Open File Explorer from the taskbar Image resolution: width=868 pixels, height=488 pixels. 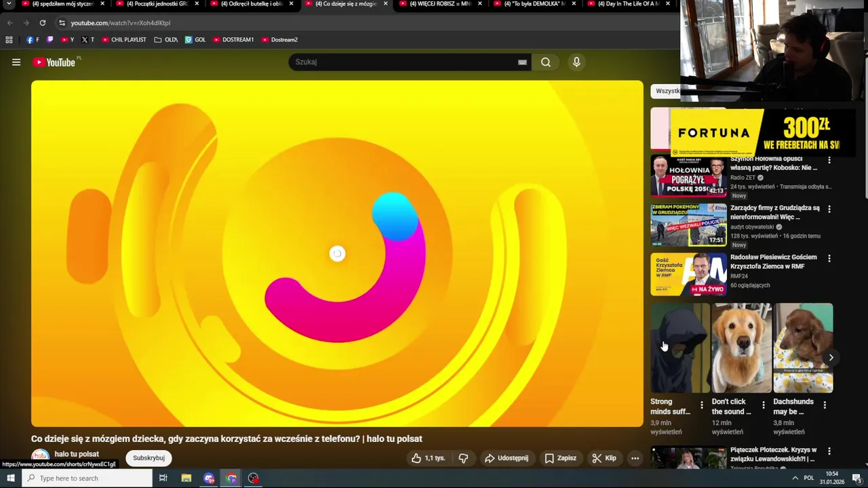(x=186, y=479)
